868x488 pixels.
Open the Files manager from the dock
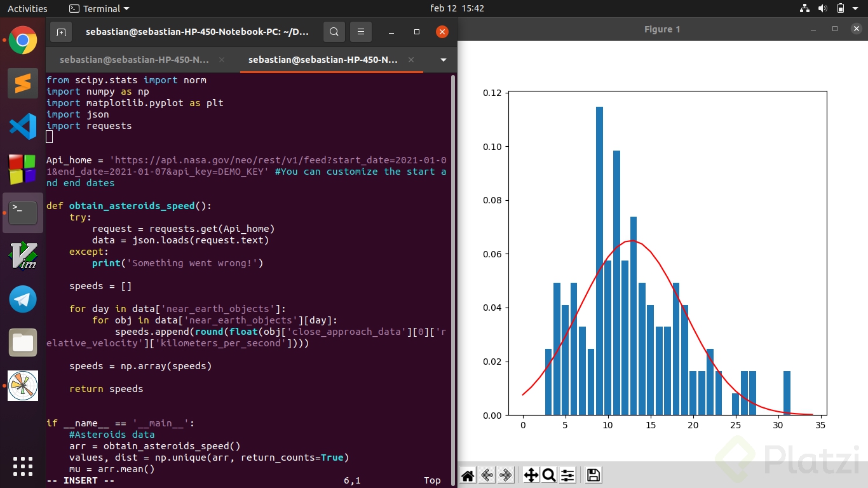point(23,342)
